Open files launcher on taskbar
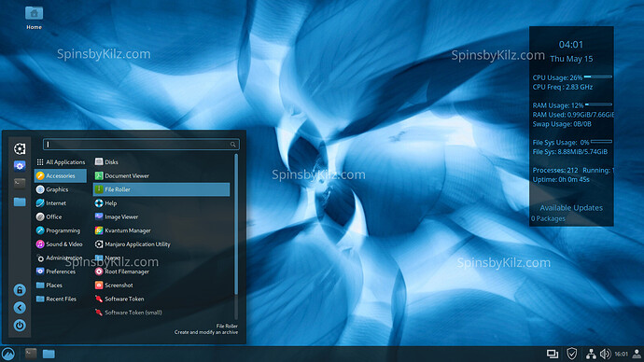Viewport: 644px width, 362px height. 49,354
